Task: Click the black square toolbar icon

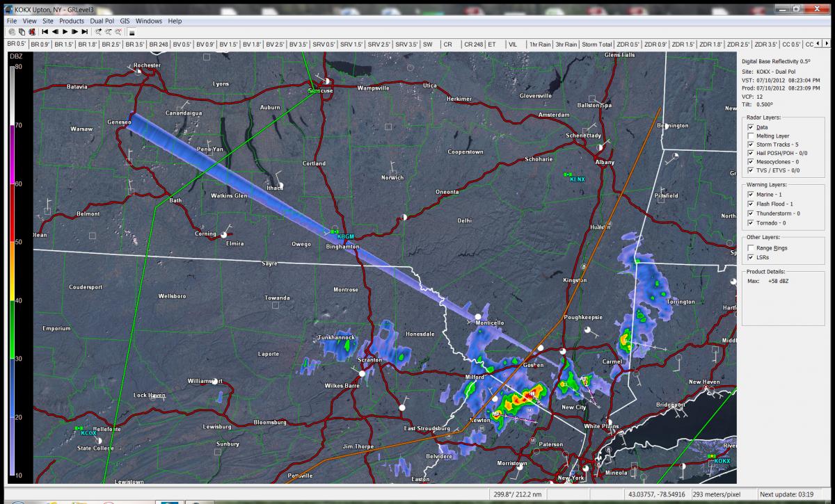Action: click(x=132, y=32)
